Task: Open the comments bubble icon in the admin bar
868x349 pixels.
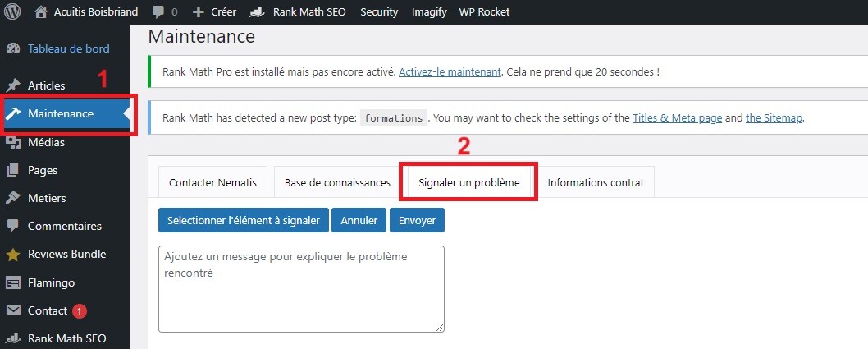Action: [x=157, y=12]
